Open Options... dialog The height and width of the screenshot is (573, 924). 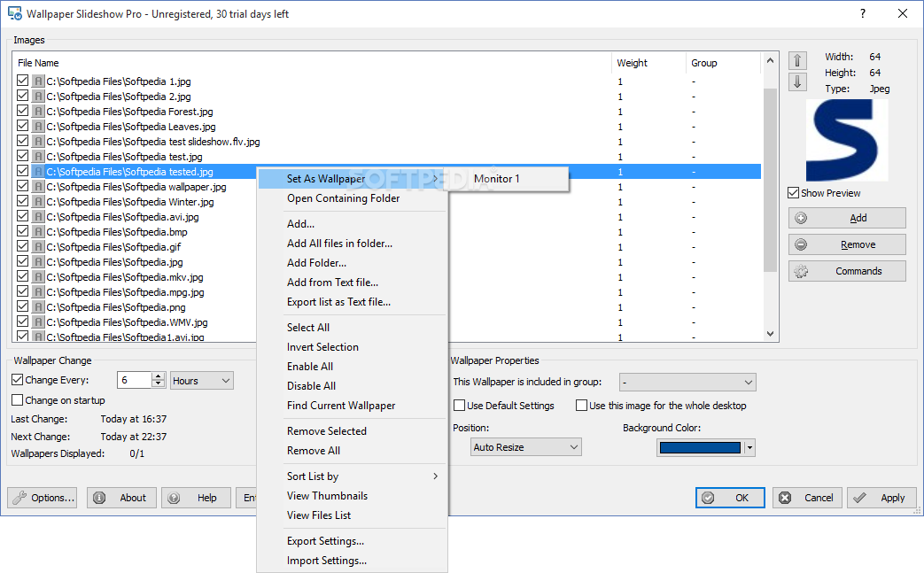43,498
